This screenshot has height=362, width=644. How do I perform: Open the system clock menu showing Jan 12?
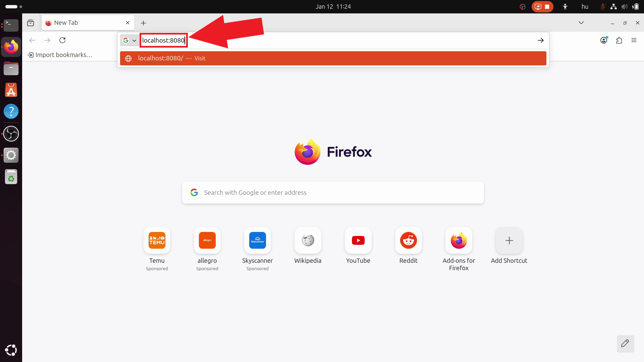333,6
